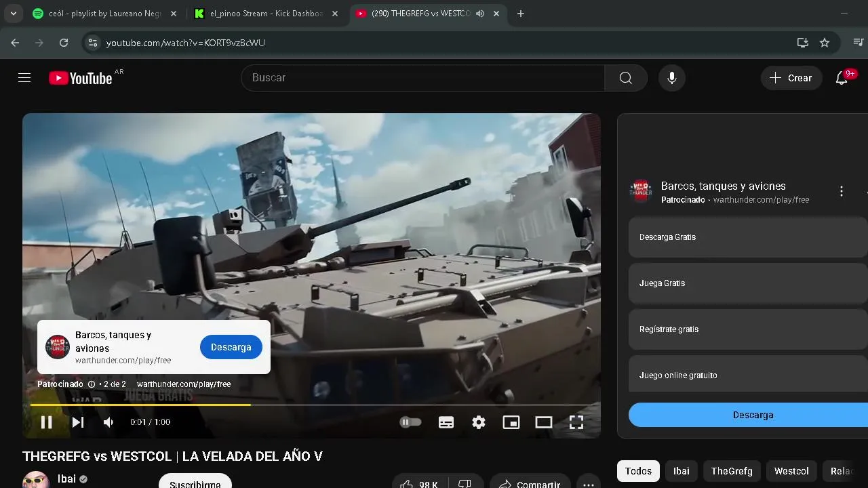Switch to theater mode

click(544, 422)
